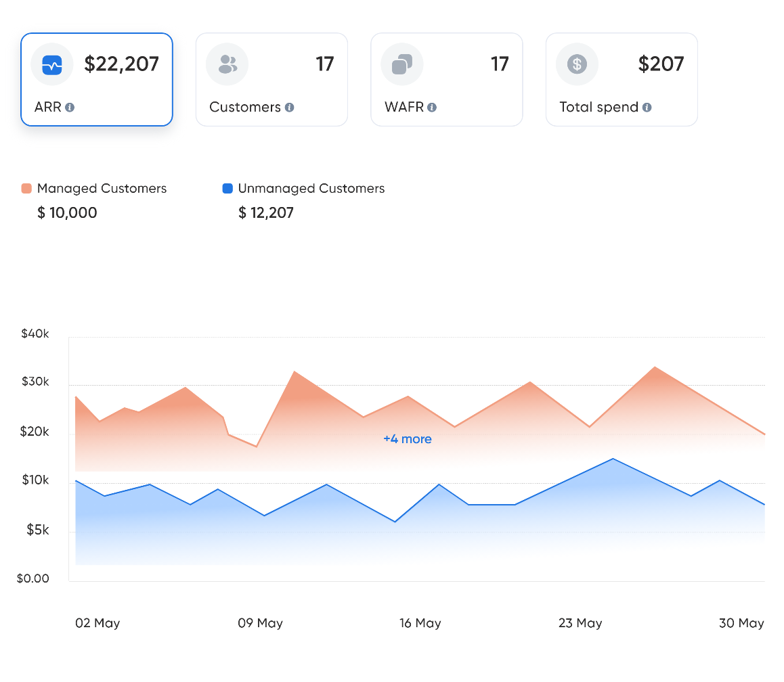Click the $207 total spend value
The height and width of the screenshot is (682, 784).
pyautogui.click(x=661, y=64)
